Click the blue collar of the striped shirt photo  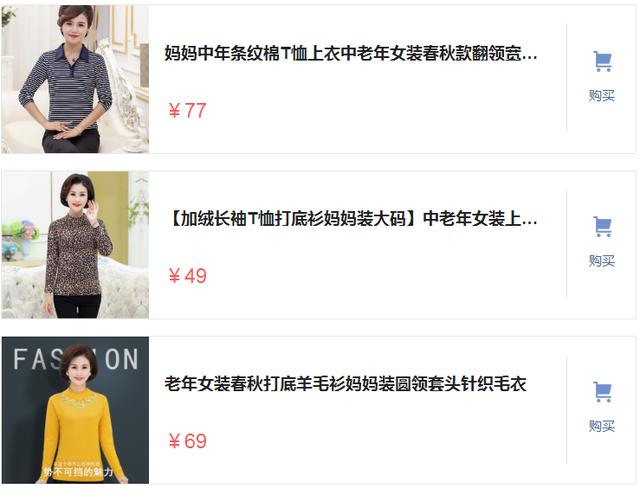[73, 54]
